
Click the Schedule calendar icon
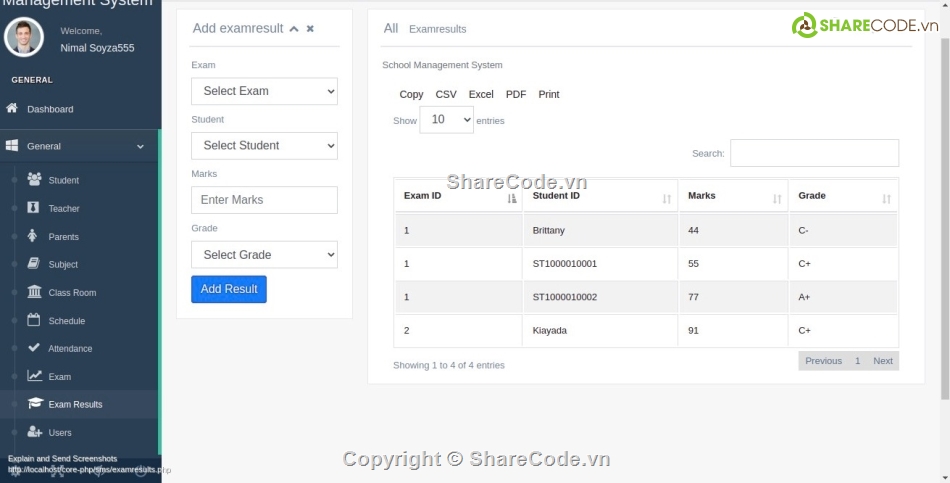[35, 320]
